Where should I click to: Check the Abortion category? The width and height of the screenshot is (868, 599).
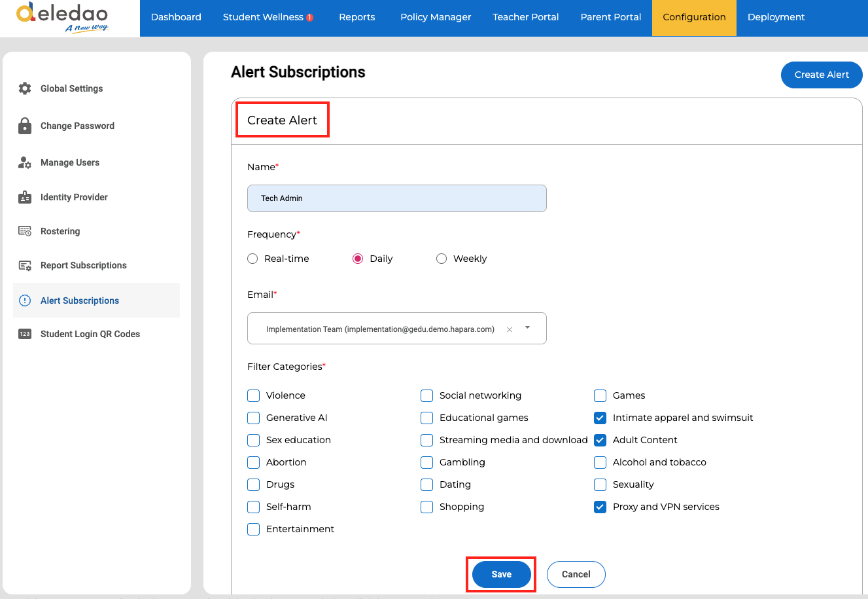[x=254, y=462]
